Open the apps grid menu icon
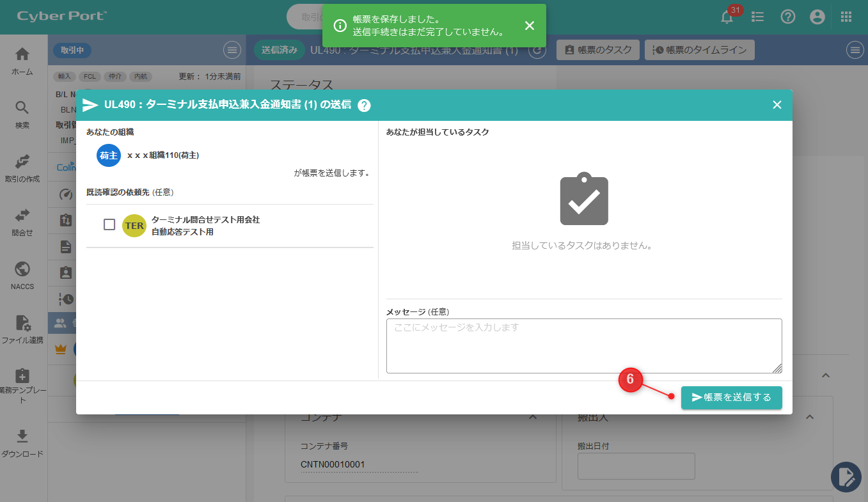The height and width of the screenshot is (502, 868). (846, 17)
